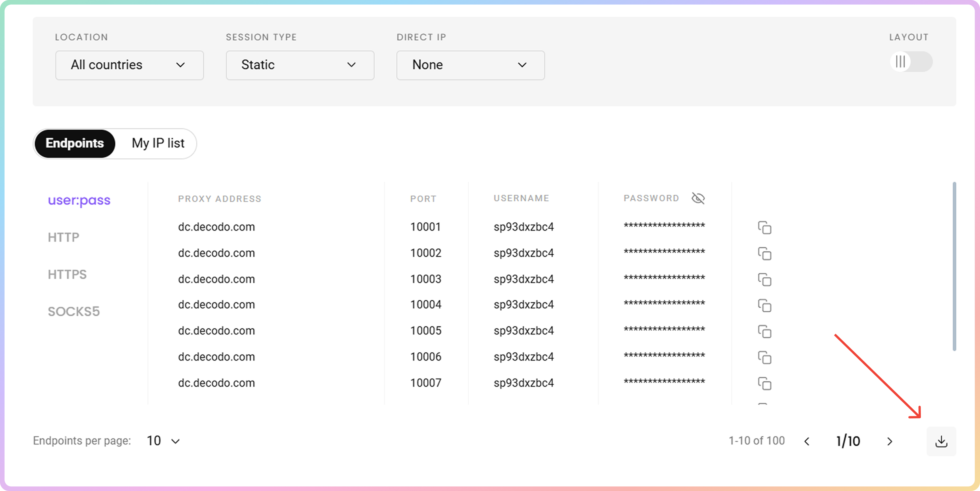Viewport: 980px width, 491px height.
Task: Select HTTPS protocol format
Action: [x=67, y=274]
